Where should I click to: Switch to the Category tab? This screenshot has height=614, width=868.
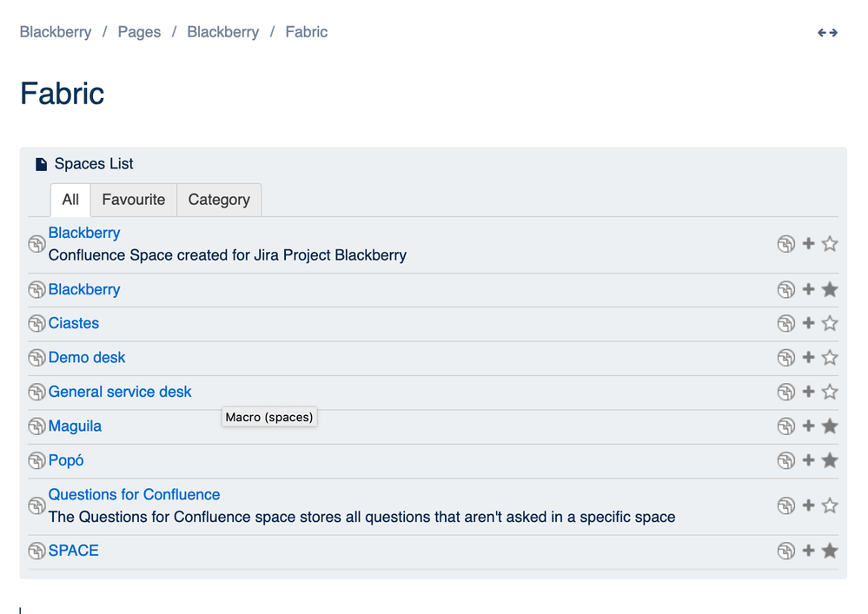point(219,200)
